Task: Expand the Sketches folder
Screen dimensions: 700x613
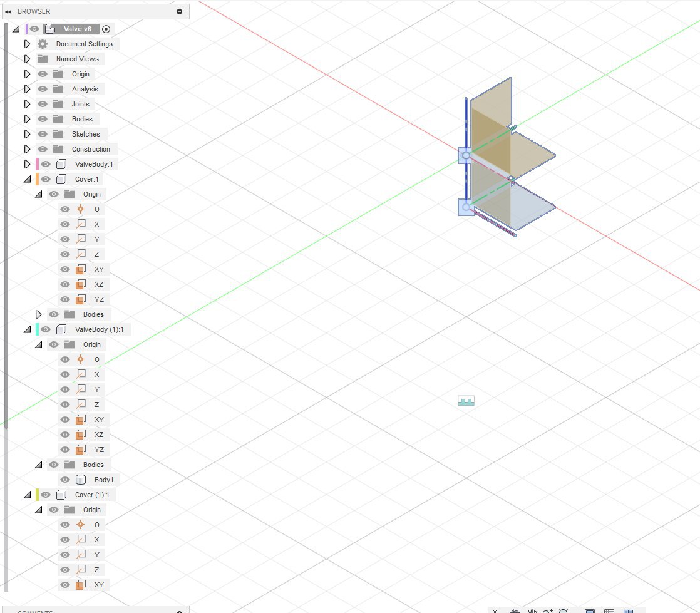Action: (27, 134)
